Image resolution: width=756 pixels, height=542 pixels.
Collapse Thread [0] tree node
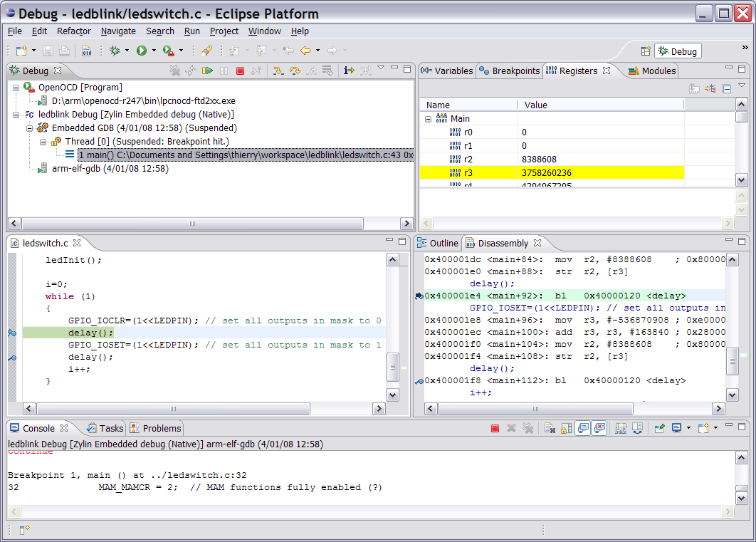click(x=43, y=142)
